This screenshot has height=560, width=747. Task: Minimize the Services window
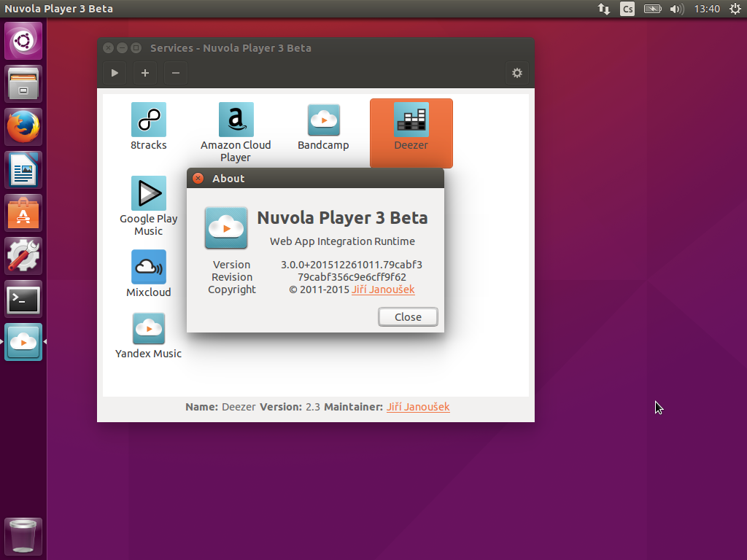[x=123, y=47]
